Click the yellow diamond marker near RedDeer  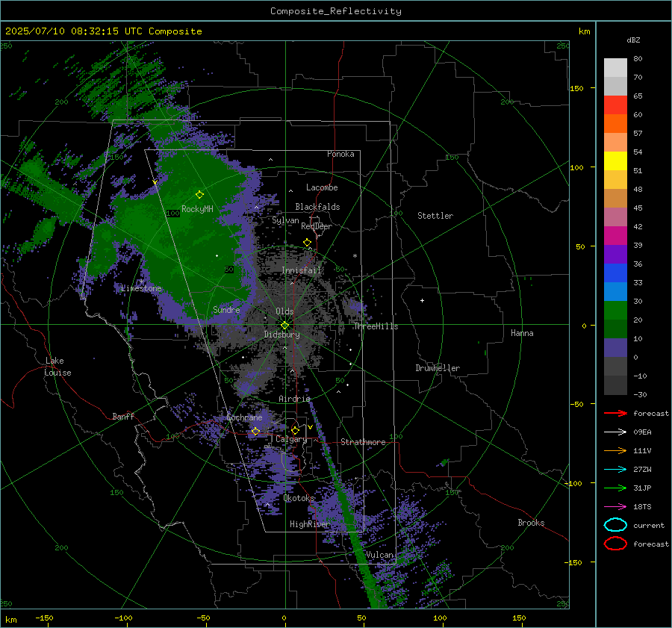307,243
